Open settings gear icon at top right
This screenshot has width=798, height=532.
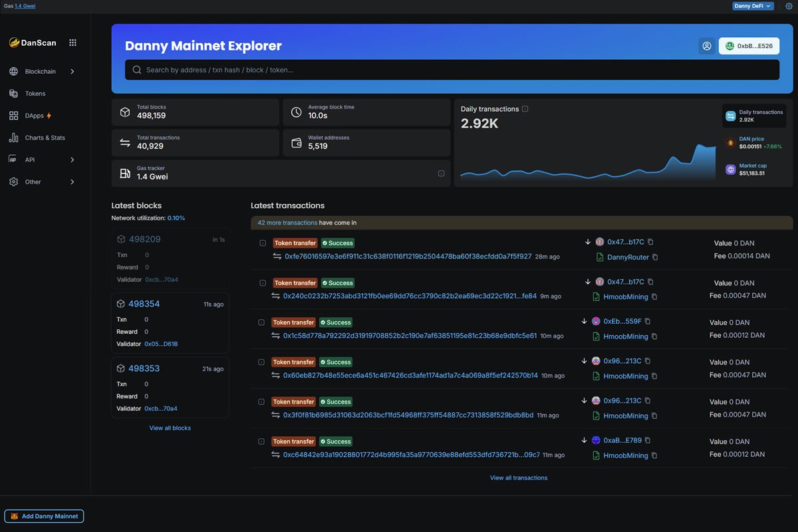[789, 6]
